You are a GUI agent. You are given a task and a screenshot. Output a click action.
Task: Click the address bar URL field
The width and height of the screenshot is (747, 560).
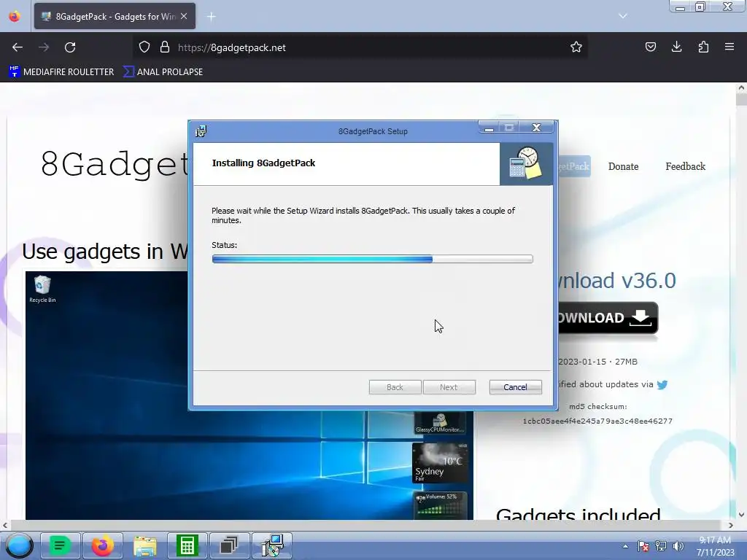(x=360, y=47)
